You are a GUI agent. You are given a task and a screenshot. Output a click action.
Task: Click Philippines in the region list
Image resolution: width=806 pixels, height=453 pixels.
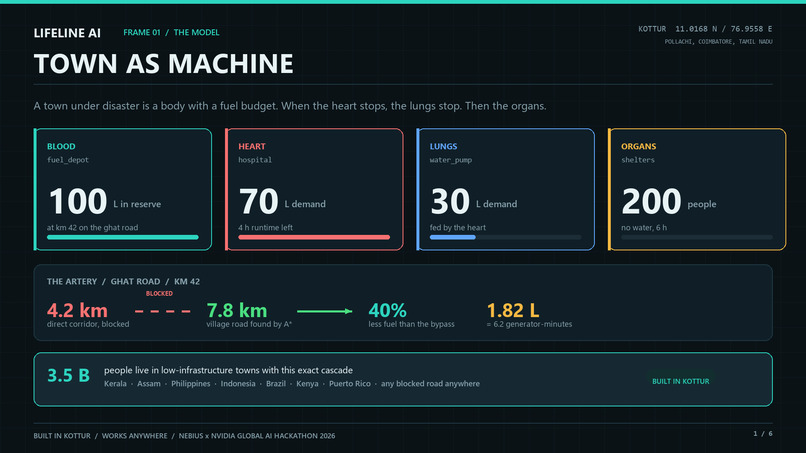point(191,384)
